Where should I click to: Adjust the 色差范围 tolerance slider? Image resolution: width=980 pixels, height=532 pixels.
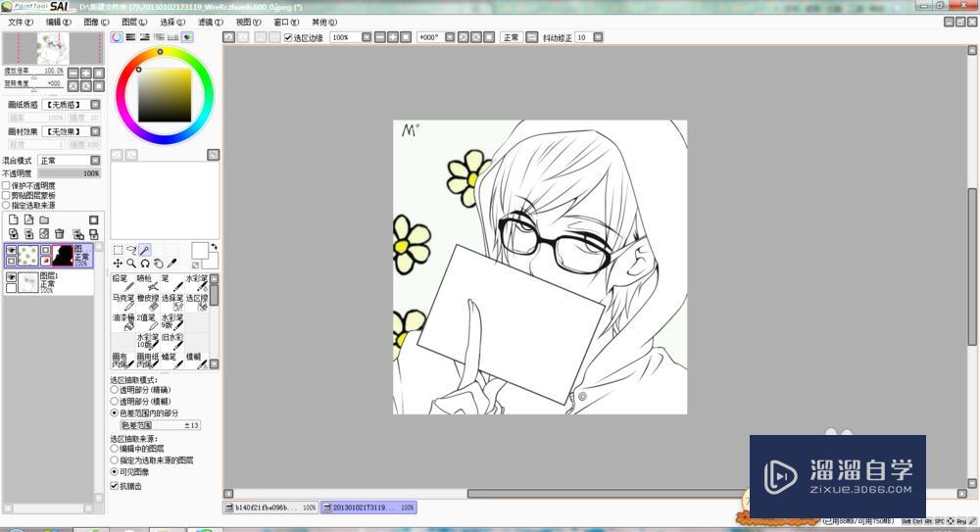pos(160,425)
